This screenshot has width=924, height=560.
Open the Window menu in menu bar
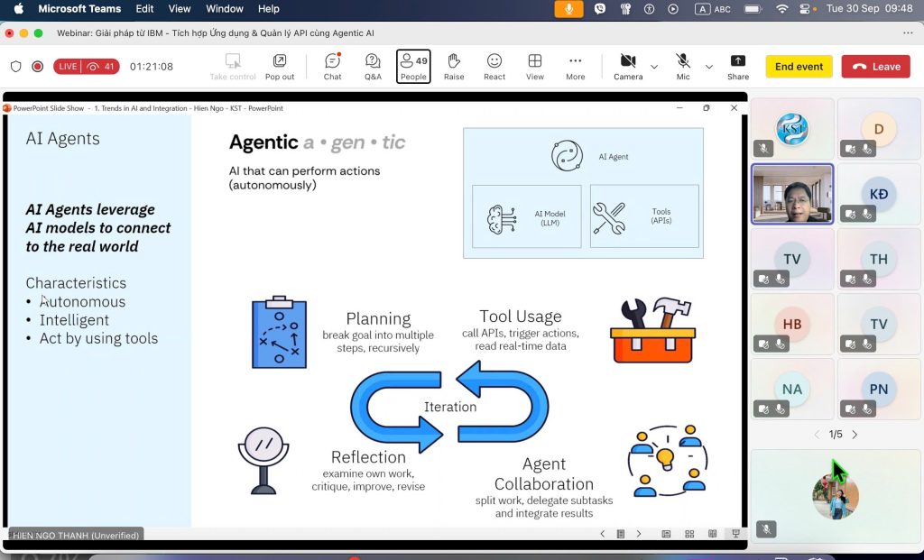[225, 9]
